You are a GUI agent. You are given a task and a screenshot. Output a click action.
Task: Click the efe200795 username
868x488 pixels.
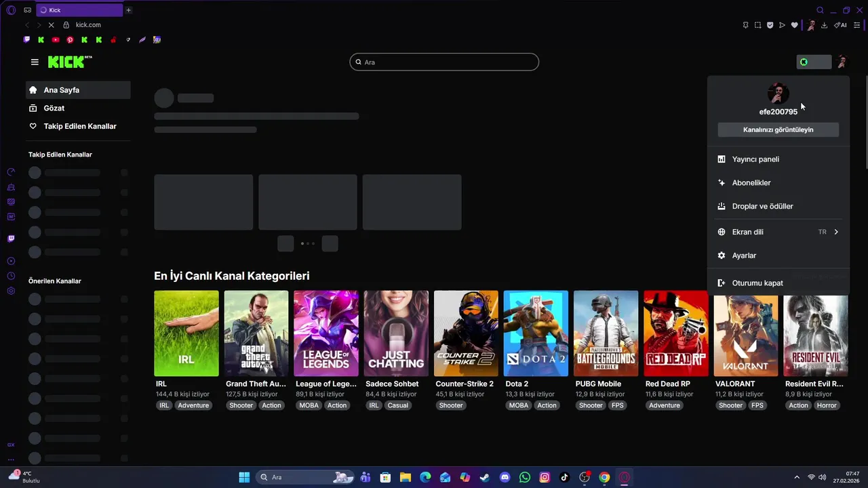pyautogui.click(x=778, y=112)
